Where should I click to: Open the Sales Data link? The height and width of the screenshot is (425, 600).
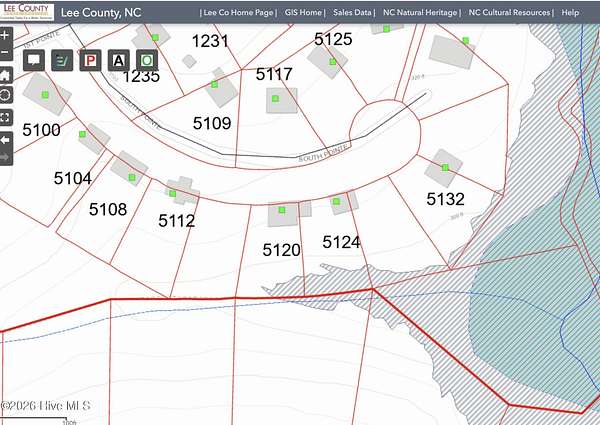(355, 13)
